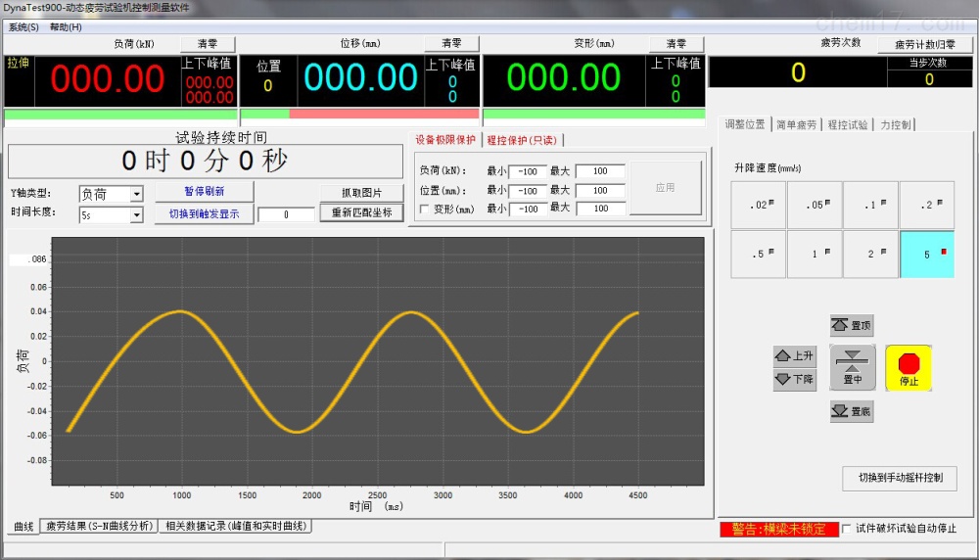
Task: Click the 置中 center position button
Action: pyautogui.click(x=853, y=368)
